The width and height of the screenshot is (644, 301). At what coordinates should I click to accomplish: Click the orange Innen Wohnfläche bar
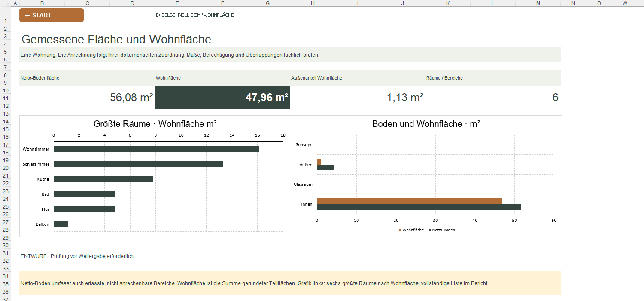point(410,201)
